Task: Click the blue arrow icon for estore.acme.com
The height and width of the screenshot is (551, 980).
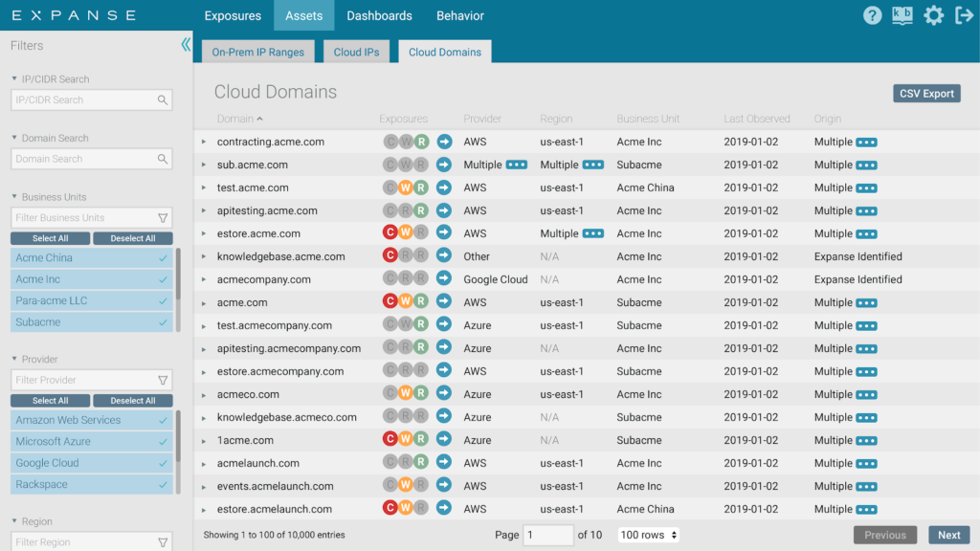Action: point(444,232)
